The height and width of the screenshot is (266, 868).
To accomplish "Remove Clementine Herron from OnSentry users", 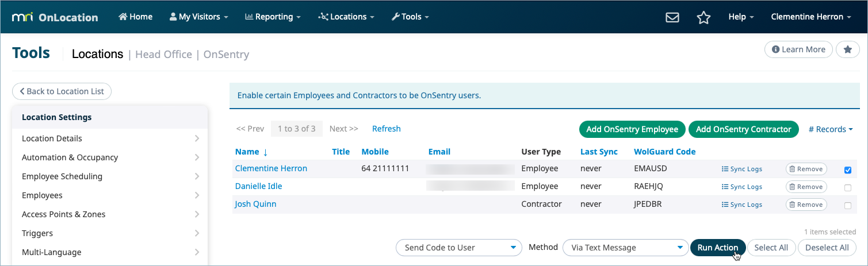I will (x=806, y=169).
